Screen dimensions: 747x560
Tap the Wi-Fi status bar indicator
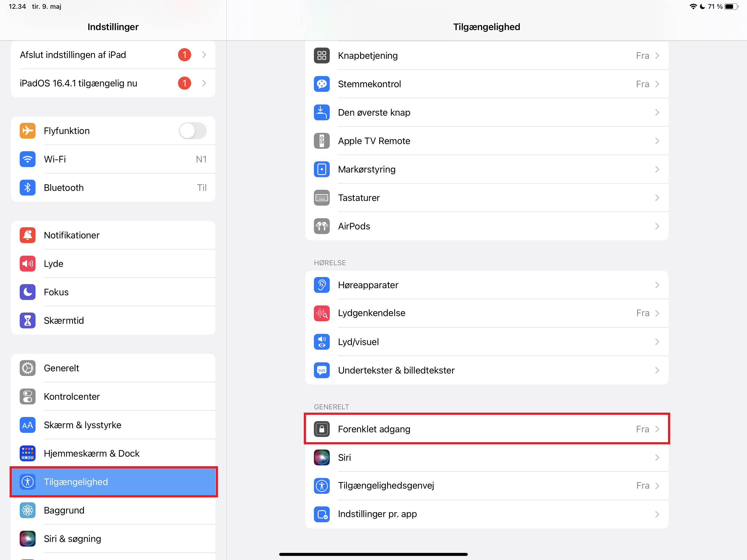pyautogui.click(x=693, y=6)
